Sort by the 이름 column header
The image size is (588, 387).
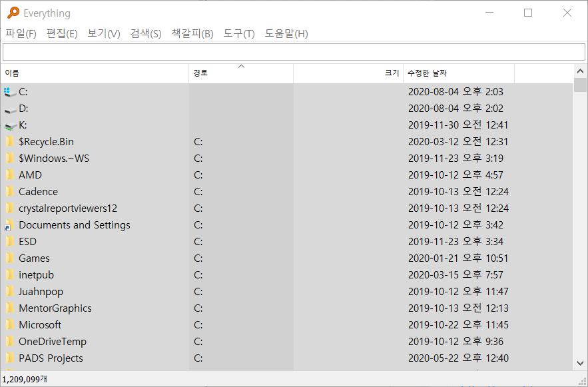click(x=95, y=73)
